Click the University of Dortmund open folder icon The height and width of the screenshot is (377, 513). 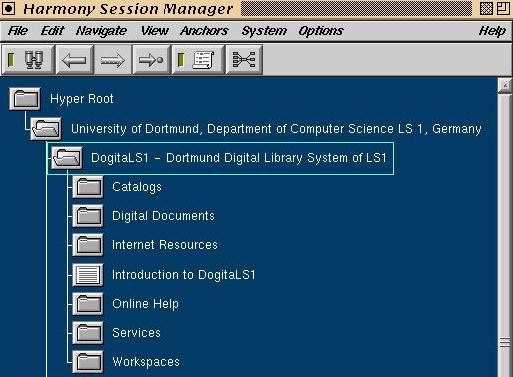pyautogui.click(x=46, y=128)
